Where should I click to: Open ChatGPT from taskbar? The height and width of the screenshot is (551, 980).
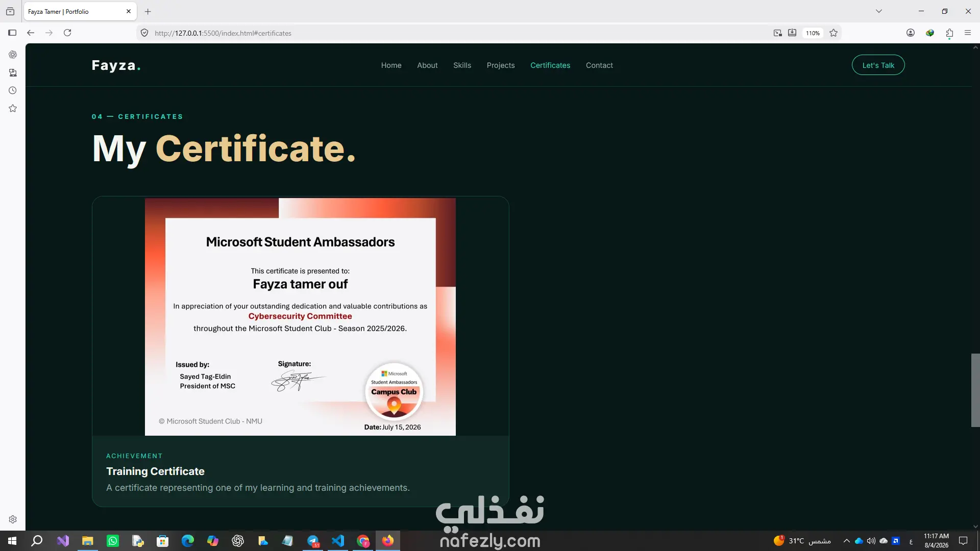pos(238,541)
